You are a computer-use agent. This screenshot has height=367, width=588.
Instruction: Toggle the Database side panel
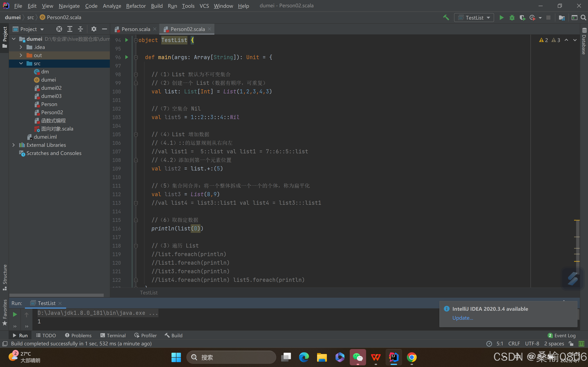pos(584,41)
